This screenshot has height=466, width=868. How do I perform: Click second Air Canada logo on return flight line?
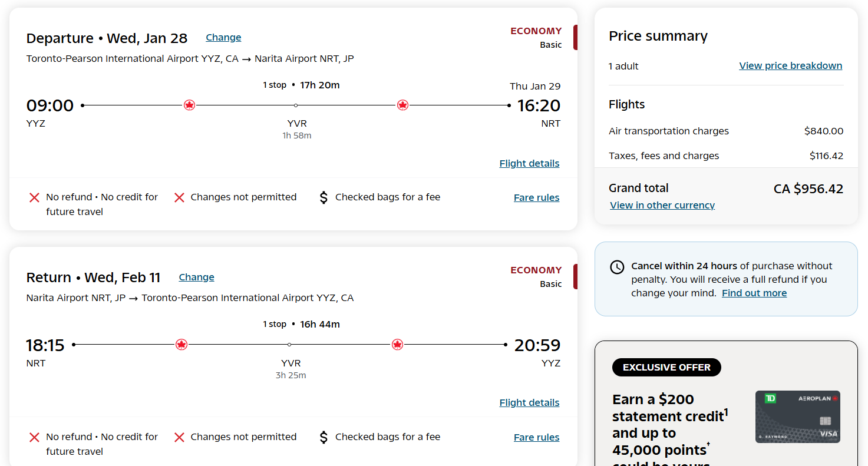coord(398,345)
